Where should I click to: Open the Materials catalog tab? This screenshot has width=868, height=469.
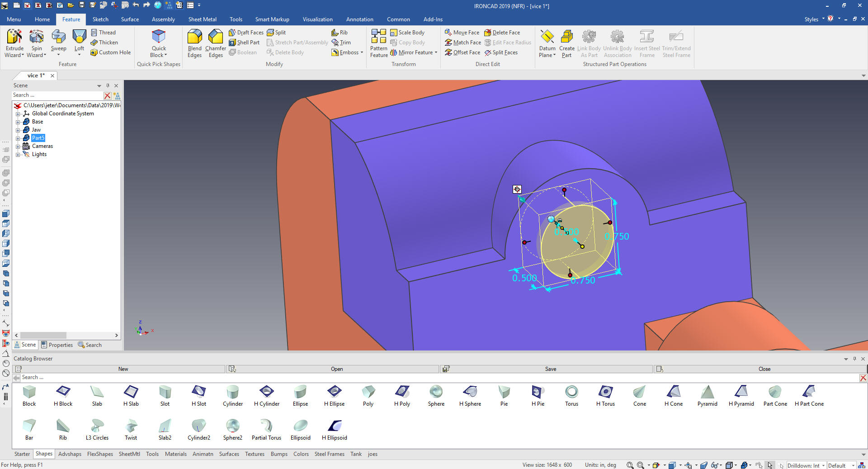pos(175,454)
